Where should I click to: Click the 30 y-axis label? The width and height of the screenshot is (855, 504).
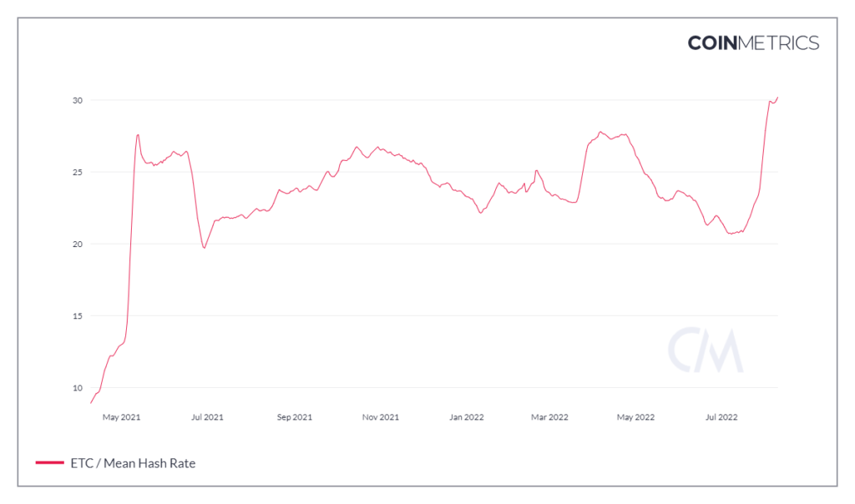76,100
